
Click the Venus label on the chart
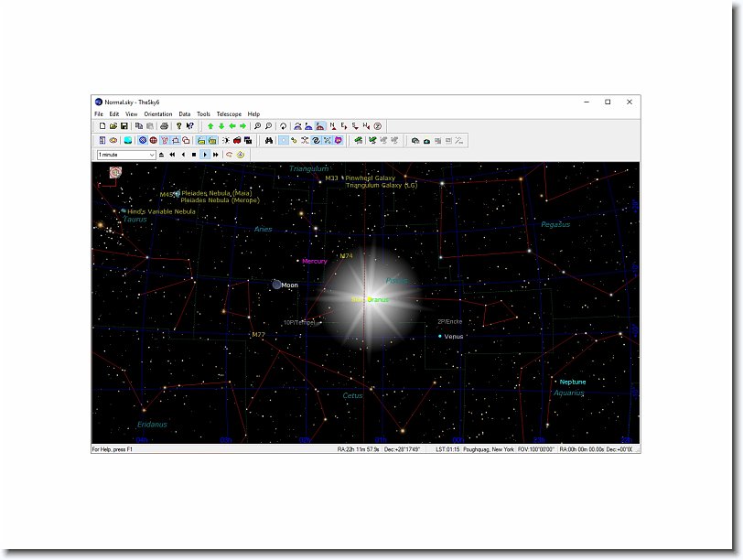coord(454,337)
